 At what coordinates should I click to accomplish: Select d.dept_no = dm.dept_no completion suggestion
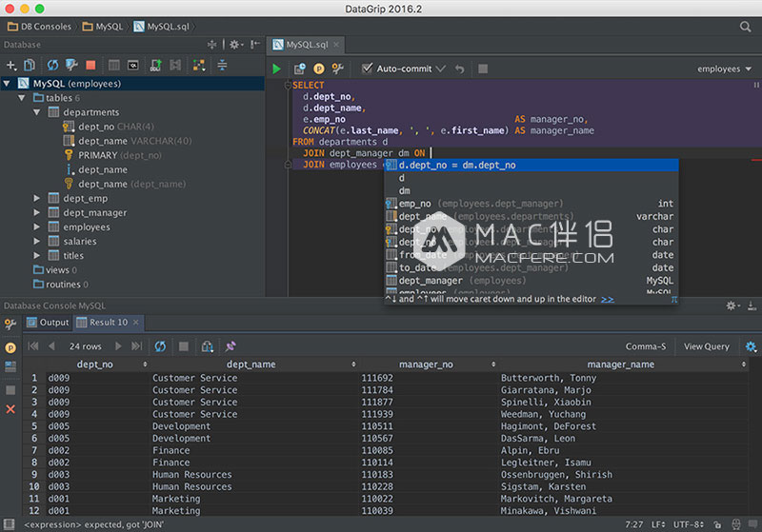pos(531,165)
